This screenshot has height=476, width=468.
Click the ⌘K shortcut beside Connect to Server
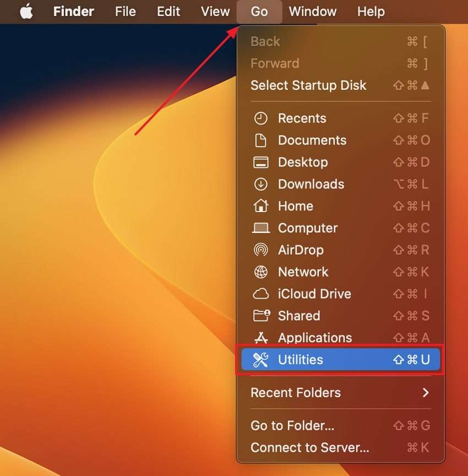click(x=418, y=447)
